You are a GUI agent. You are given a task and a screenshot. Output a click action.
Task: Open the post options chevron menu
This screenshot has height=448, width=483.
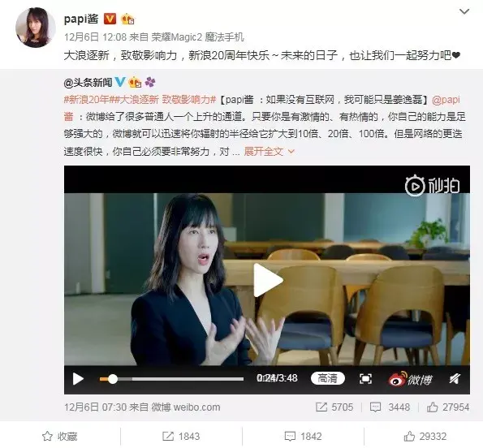(x=464, y=11)
